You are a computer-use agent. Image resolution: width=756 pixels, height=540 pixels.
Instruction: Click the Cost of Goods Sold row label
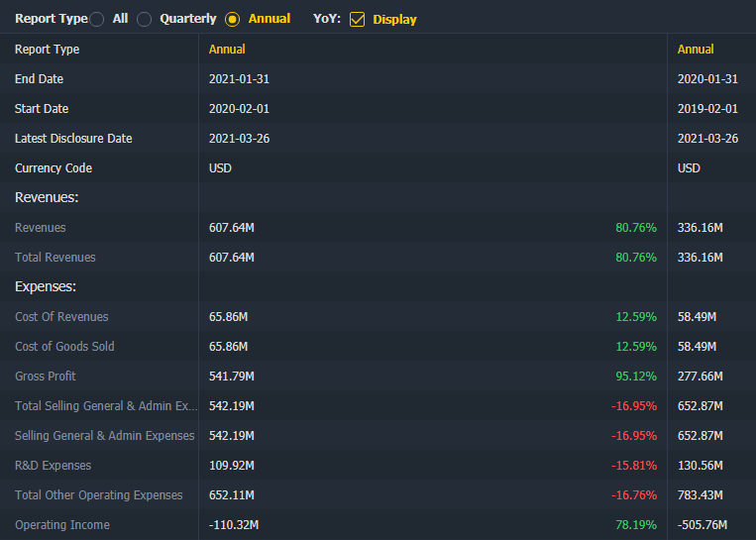[64, 347]
